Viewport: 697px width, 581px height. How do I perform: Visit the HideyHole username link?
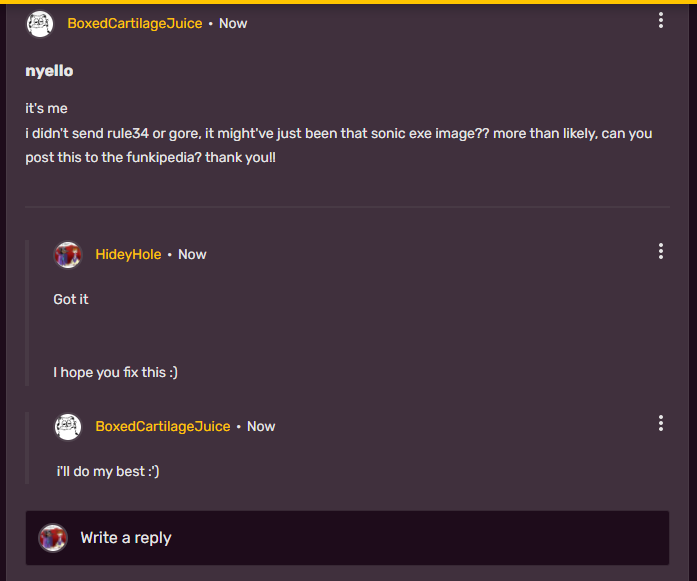pyautogui.click(x=128, y=254)
